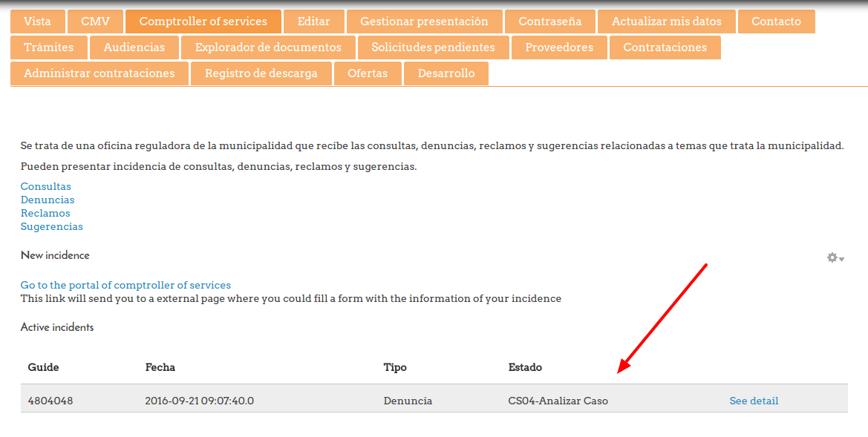868x437 pixels.
Task: Click the Consultas link
Action: click(46, 186)
